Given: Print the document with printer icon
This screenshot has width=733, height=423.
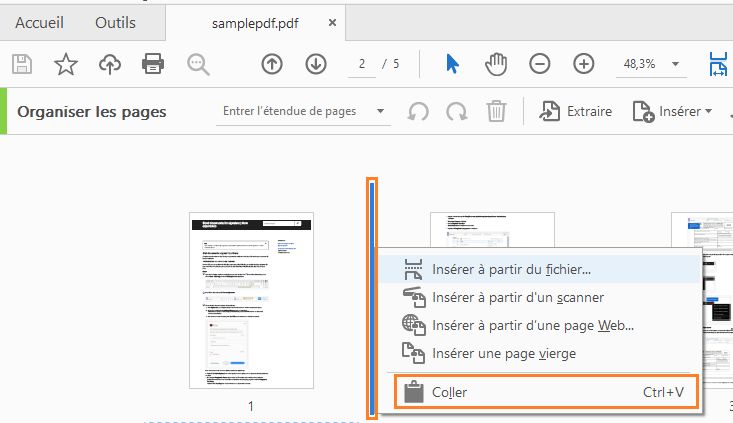Looking at the screenshot, I should coord(153,64).
